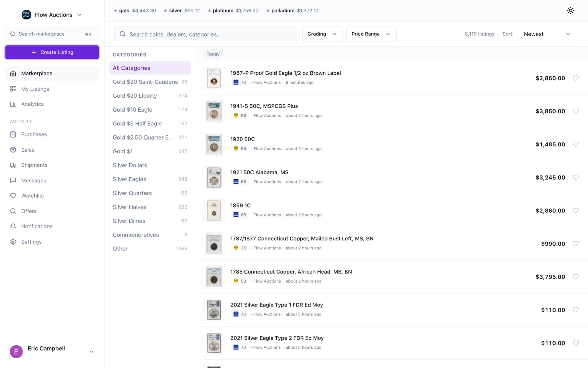Click the platinum spot price ticker
This screenshot has height=368, width=588.
[x=233, y=11]
